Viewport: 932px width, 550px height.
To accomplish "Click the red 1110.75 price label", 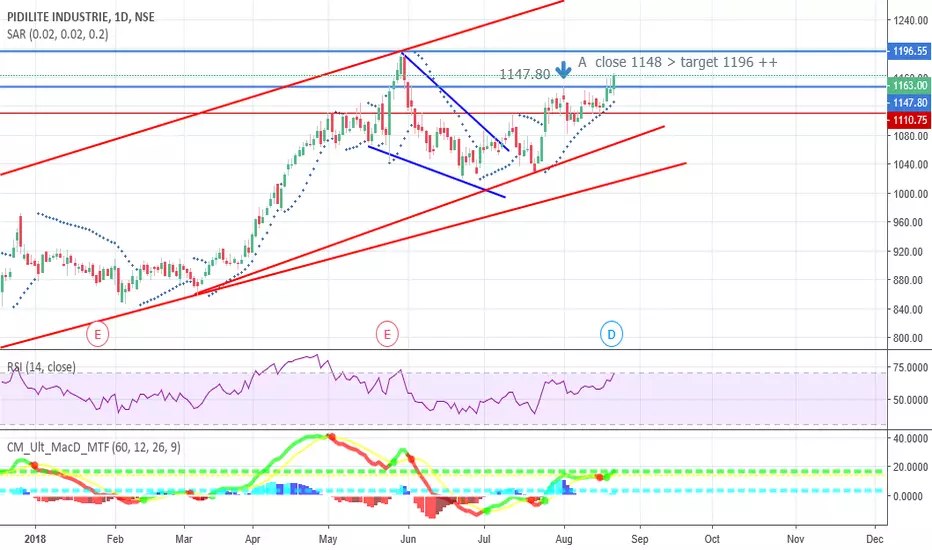I will 909,120.
